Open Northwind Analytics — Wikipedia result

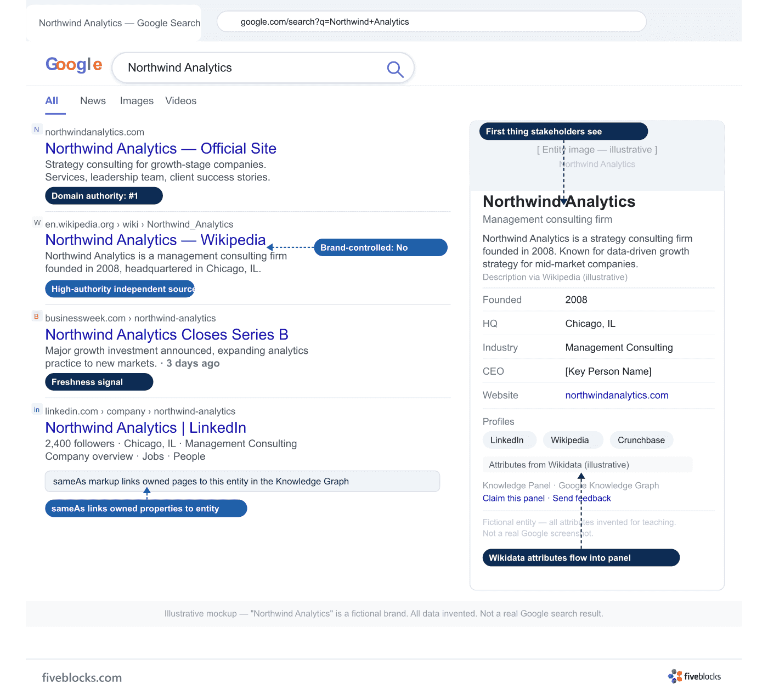pyautogui.click(x=155, y=240)
